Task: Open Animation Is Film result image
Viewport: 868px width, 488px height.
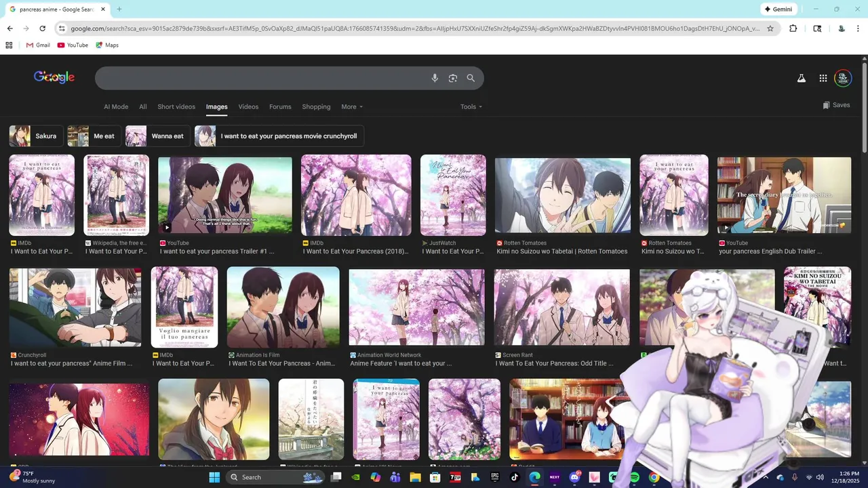Action: (x=283, y=307)
